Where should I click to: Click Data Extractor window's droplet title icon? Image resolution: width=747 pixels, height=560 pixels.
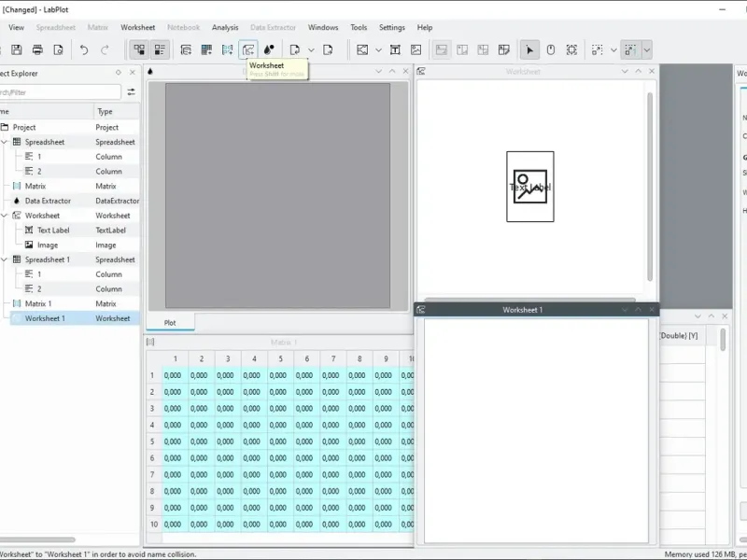click(150, 72)
